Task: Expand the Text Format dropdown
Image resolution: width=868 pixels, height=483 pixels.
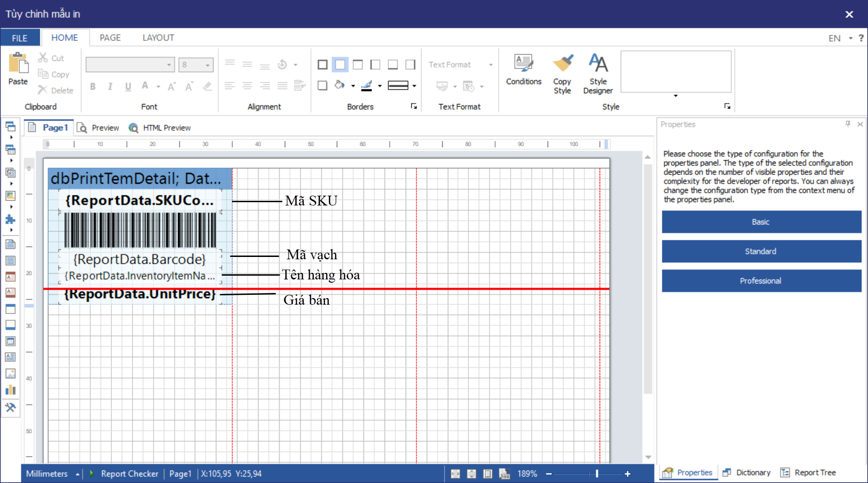Action: (490, 65)
